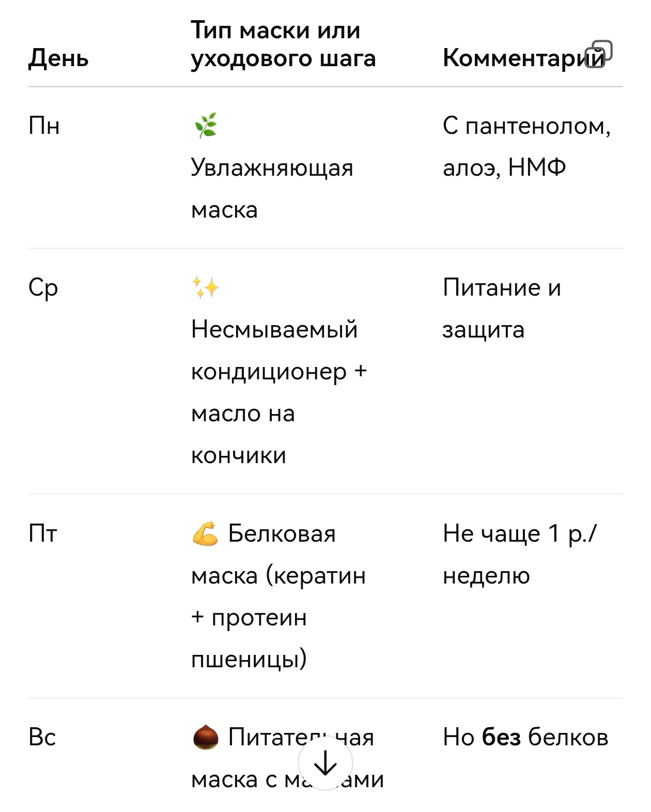The image size is (651, 812).
Task: Click the День column header
Action: [x=57, y=59]
